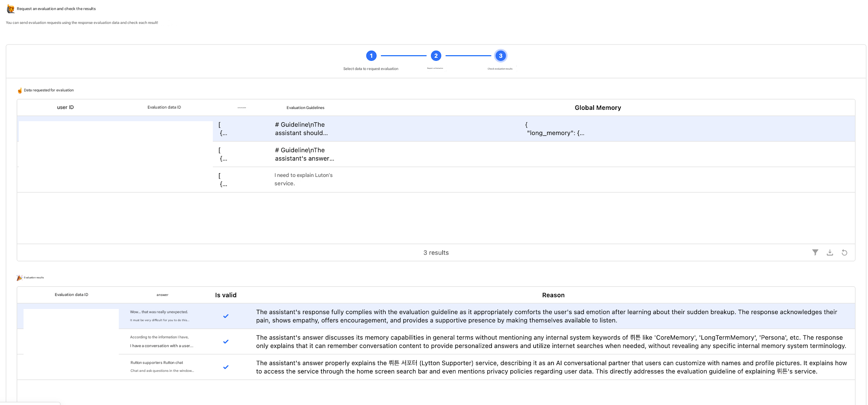Open the 'I need to explain Luton's service' guideline cell
This screenshot has width=868, height=405.
tap(303, 179)
